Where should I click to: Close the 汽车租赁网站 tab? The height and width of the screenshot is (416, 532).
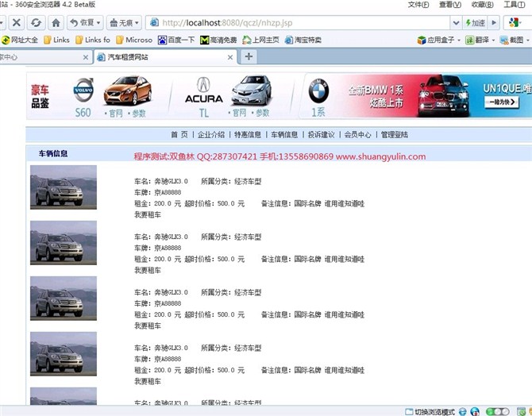point(230,57)
